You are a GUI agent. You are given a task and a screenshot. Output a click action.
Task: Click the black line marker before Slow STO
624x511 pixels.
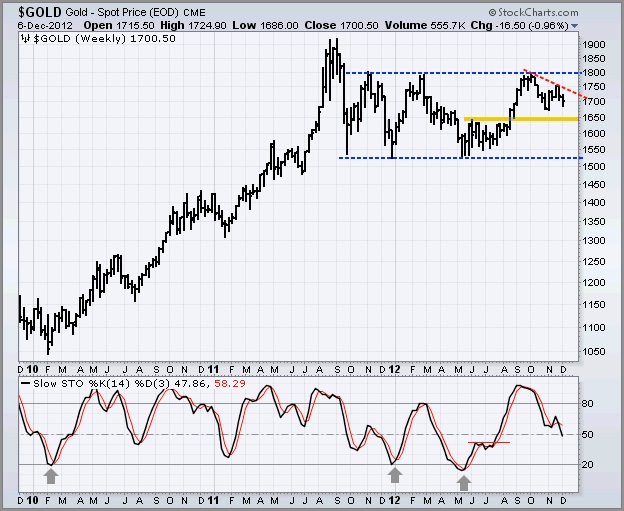point(23,381)
